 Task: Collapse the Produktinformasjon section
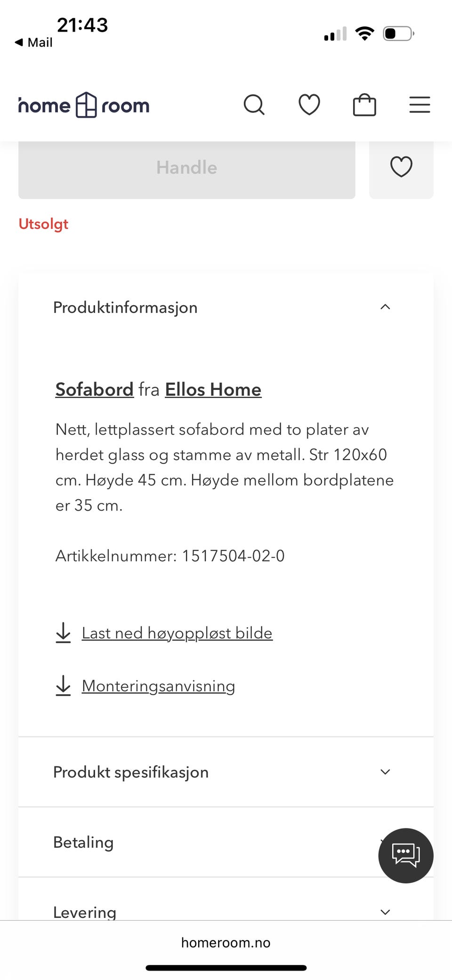[385, 307]
